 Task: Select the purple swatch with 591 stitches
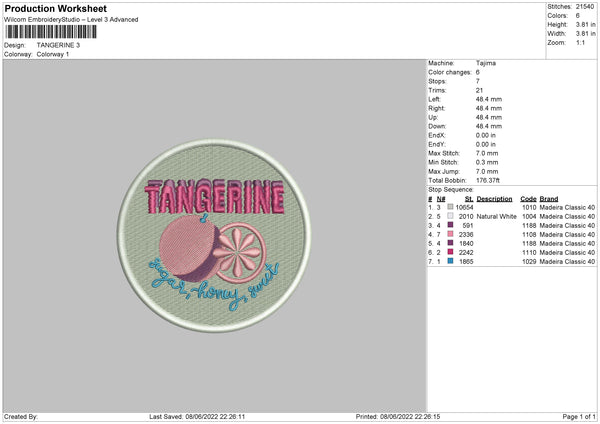(x=450, y=225)
